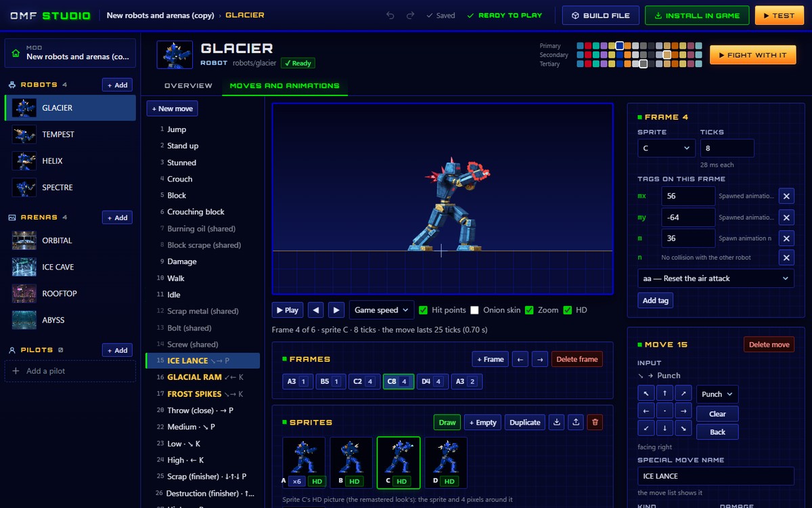Add a robot with the Robots + Add button
The width and height of the screenshot is (812, 508).
pyautogui.click(x=117, y=85)
